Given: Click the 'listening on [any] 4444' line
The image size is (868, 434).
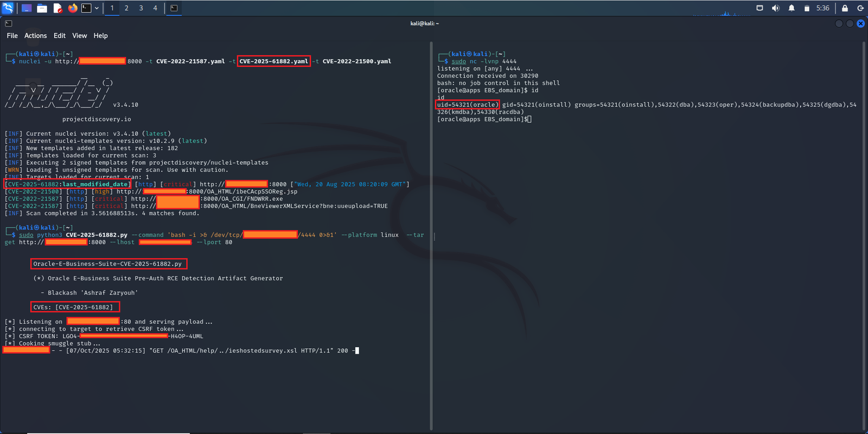Looking at the screenshot, I should (x=485, y=69).
